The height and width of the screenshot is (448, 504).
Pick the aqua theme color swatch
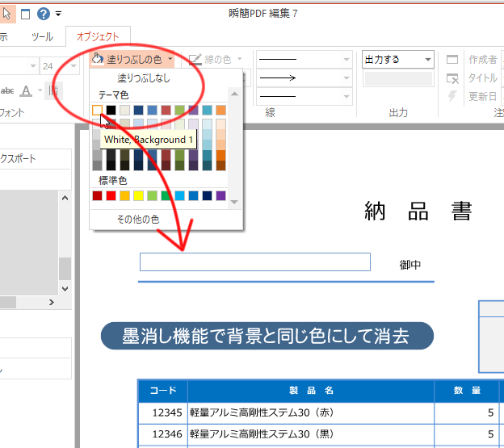coord(208,110)
